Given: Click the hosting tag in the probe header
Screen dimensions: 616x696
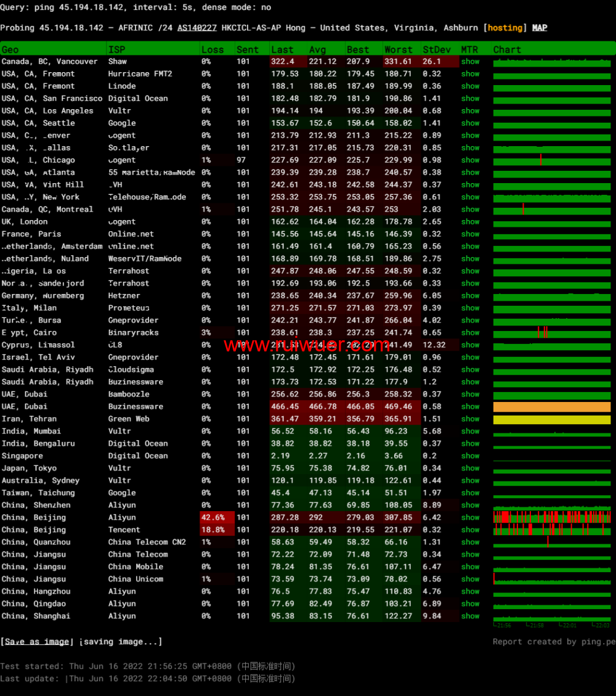Looking at the screenshot, I should click(x=505, y=28).
